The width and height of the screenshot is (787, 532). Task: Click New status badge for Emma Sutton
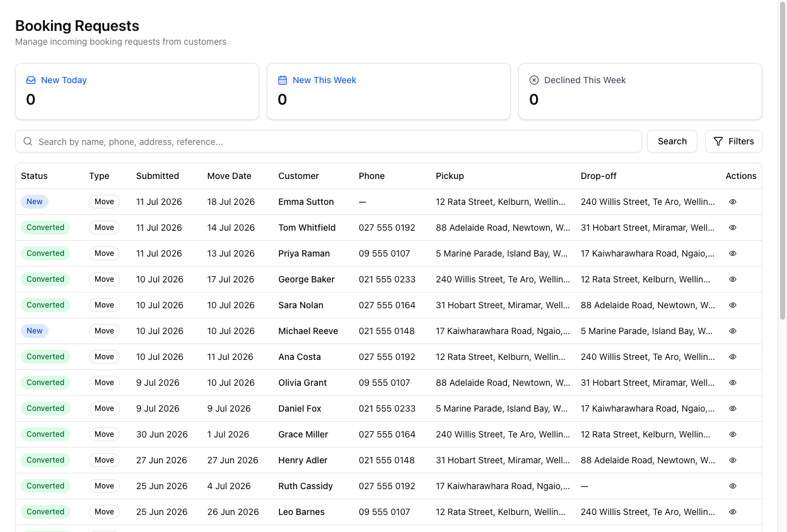point(35,202)
